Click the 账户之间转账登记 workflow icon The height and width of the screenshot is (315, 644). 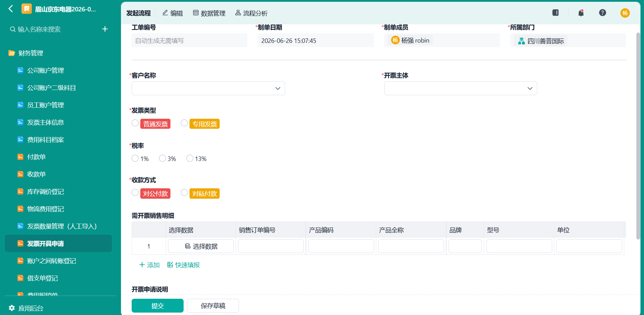tap(20, 261)
